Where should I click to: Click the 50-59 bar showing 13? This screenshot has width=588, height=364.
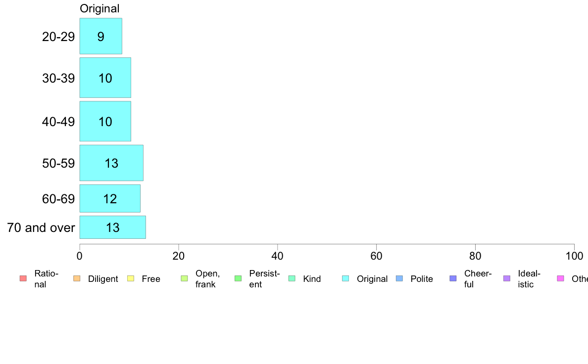[x=111, y=163]
